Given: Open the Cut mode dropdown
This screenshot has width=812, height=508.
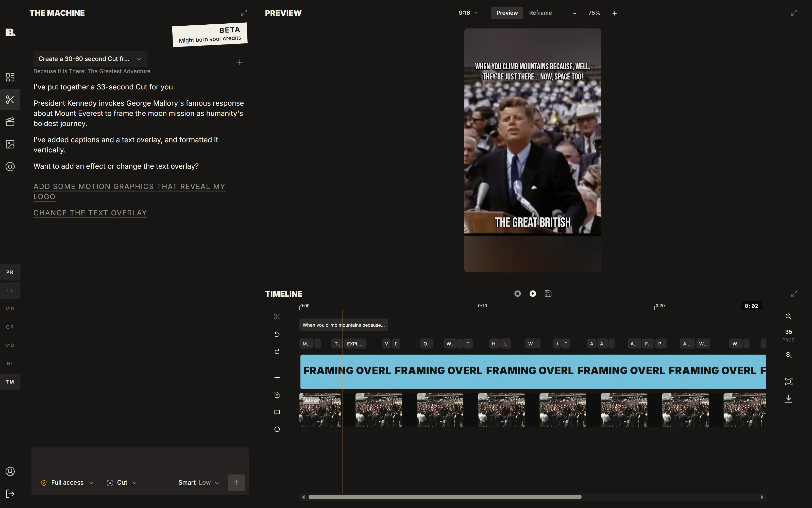Looking at the screenshot, I should [122, 482].
